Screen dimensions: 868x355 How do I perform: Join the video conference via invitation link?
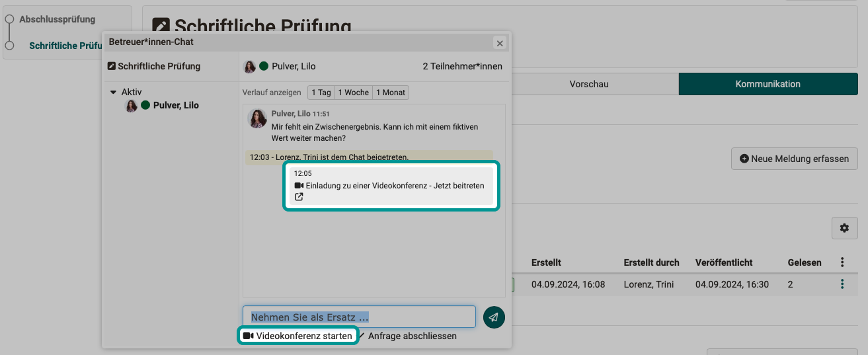coord(394,186)
